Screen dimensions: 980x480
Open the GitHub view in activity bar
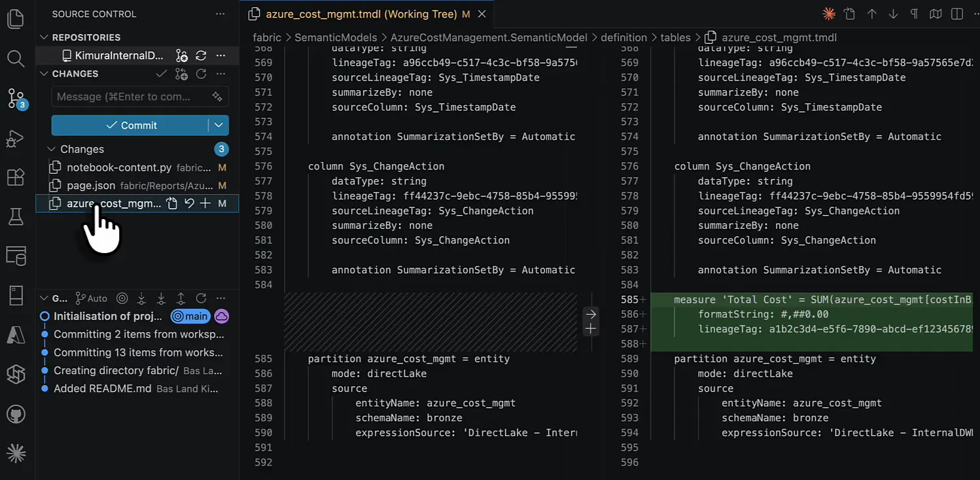pos(16,413)
